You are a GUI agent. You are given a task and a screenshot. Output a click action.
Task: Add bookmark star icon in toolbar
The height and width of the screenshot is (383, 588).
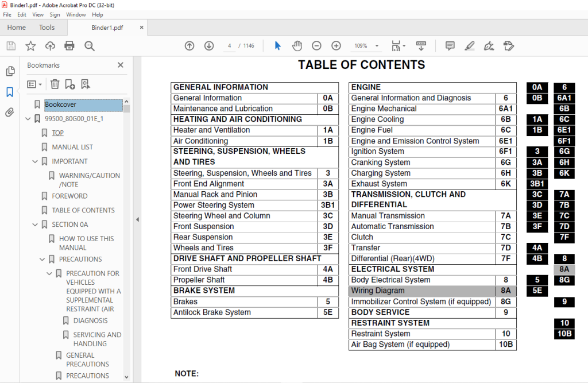pos(30,46)
